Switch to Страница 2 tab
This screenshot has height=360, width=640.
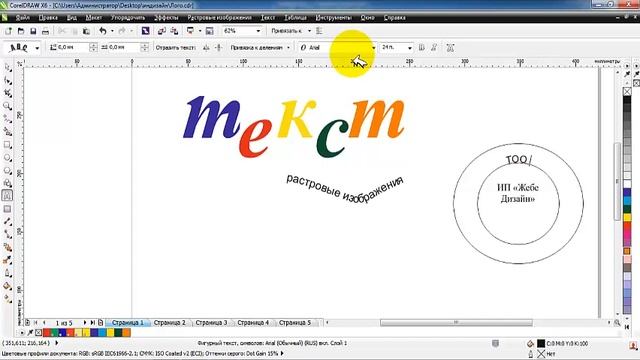pos(169,322)
